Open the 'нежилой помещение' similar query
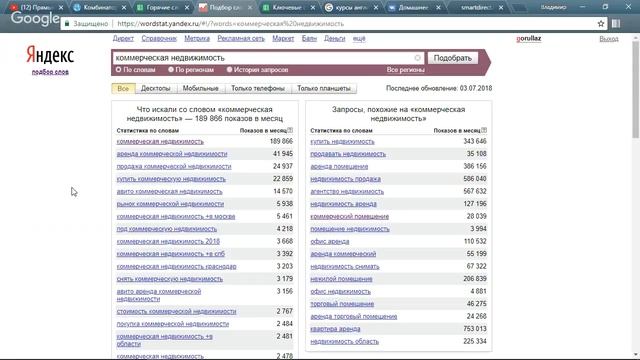The width and height of the screenshot is (640, 360). (x=342, y=279)
